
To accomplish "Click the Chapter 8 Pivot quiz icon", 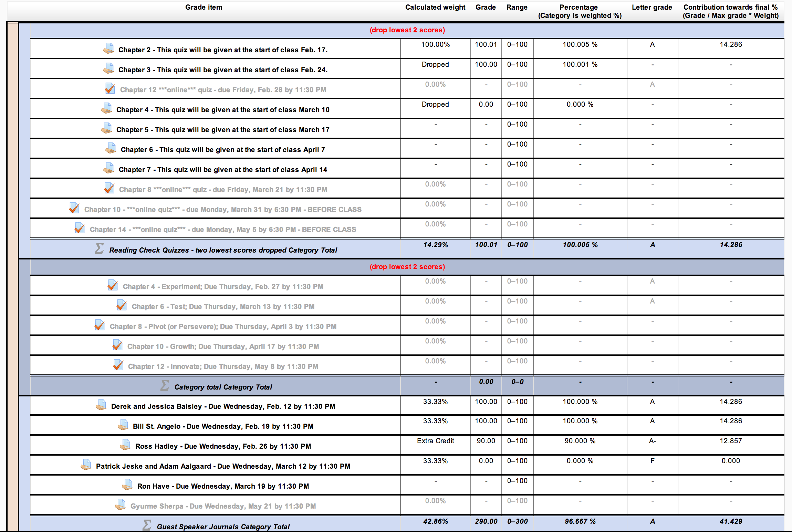I will point(100,325).
